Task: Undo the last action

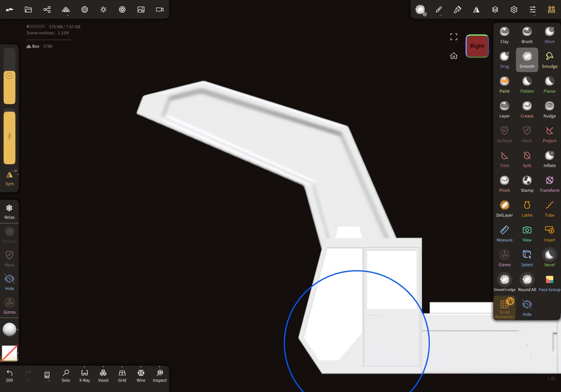Action: [x=10, y=375]
